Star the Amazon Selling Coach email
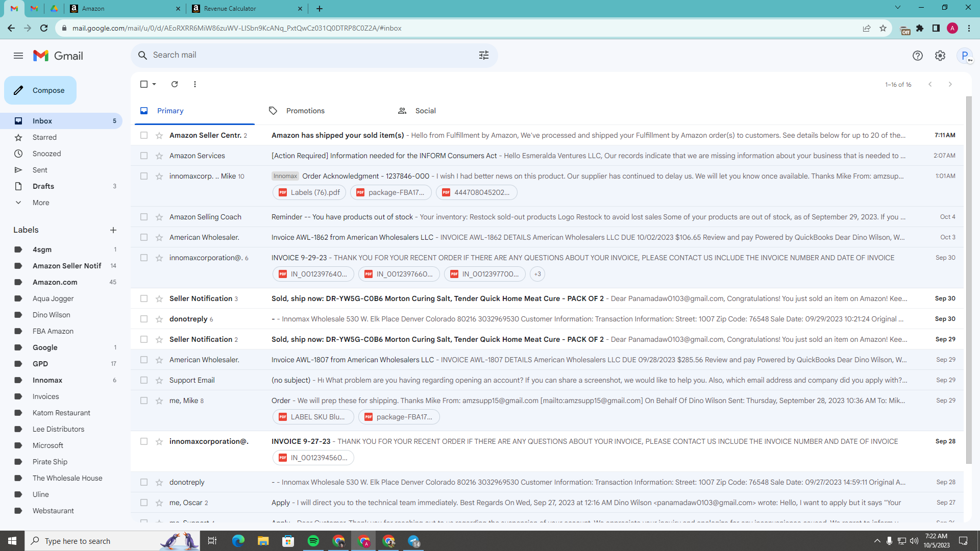The width and height of the screenshot is (980, 551). (159, 217)
